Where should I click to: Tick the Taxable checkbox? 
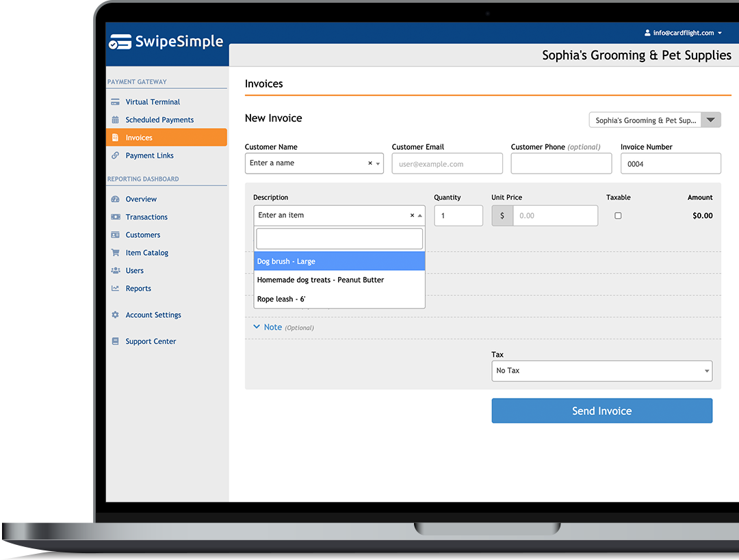click(618, 215)
